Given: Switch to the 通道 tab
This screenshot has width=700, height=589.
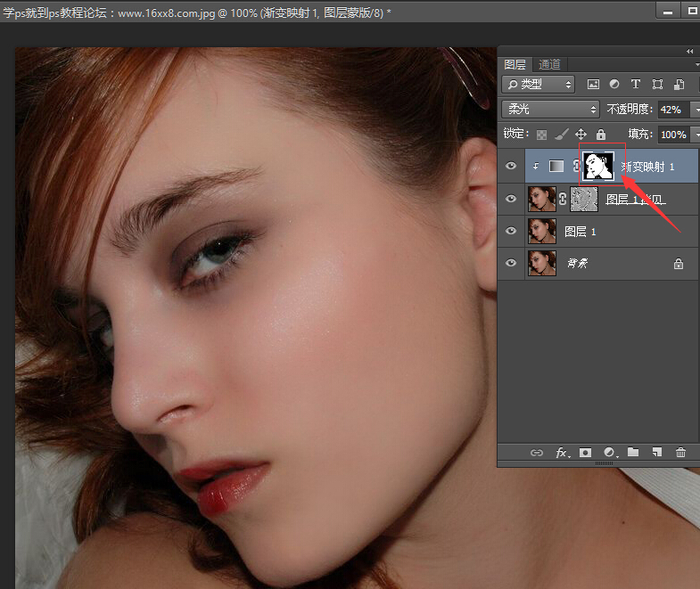Looking at the screenshot, I should click(x=549, y=64).
